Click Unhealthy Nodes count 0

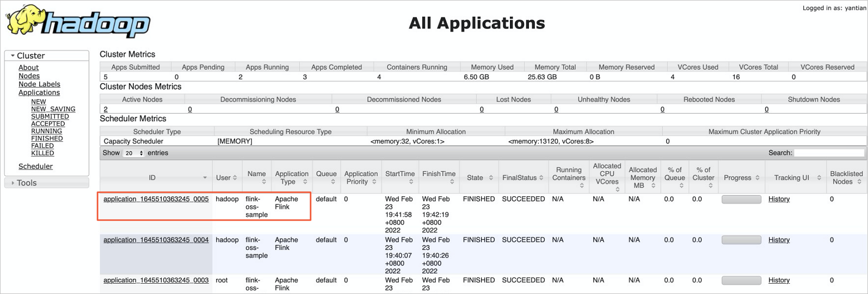[x=556, y=109]
